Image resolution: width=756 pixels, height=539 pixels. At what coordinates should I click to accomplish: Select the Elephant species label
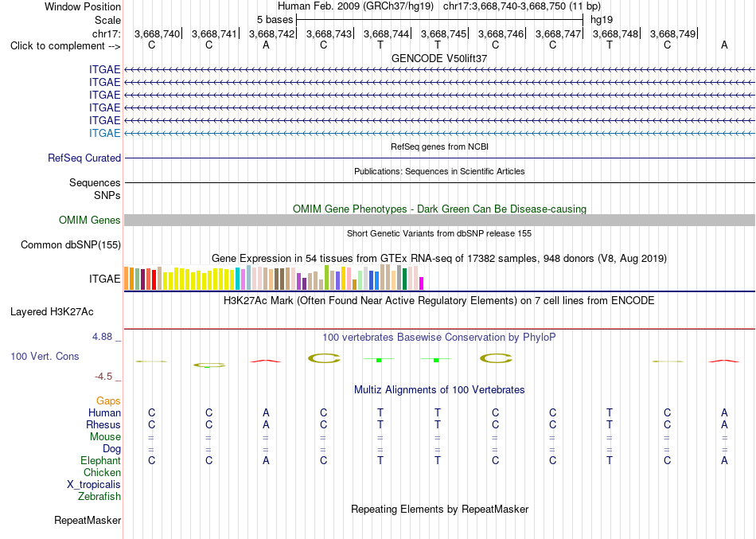[x=101, y=460]
